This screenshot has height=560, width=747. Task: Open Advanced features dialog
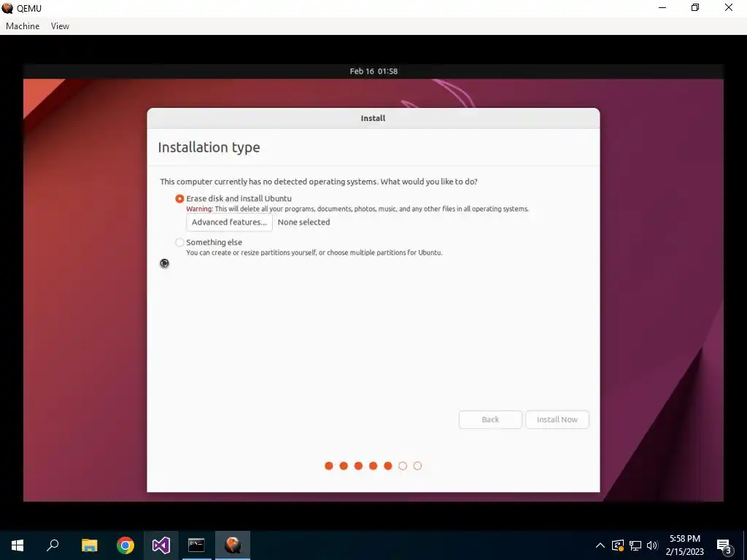click(x=229, y=222)
